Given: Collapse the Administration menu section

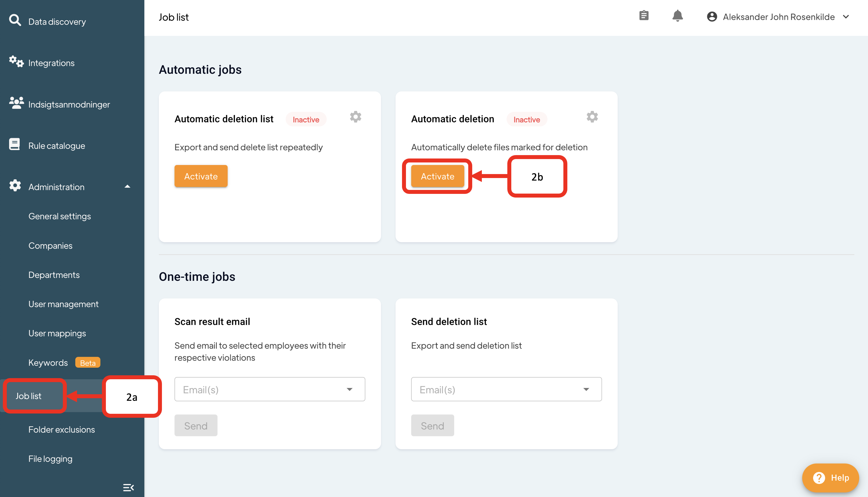Looking at the screenshot, I should (x=127, y=187).
